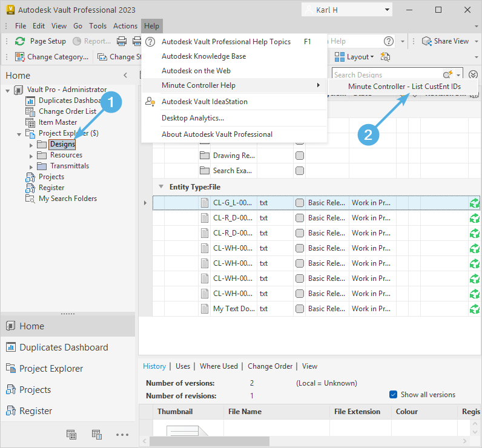
Task: Click the Layout toolbar icon
Action: pos(339,57)
